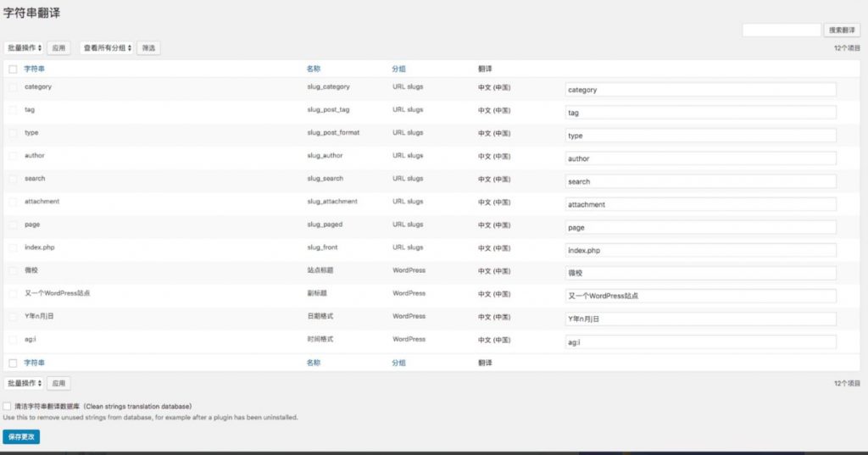Image resolution: width=868 pixels, height=455 pixels.
Task: Check the page row checkbox
Action: pos(13,225)
